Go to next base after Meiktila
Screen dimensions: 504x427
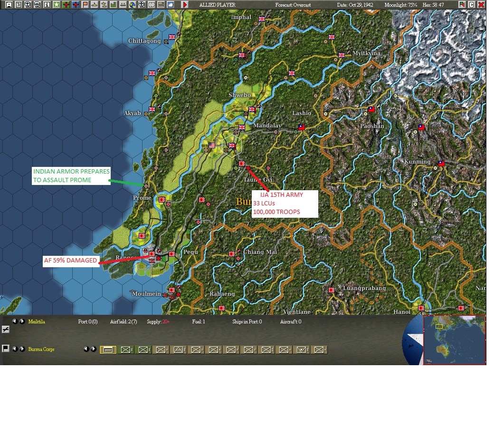click(22, 321)
